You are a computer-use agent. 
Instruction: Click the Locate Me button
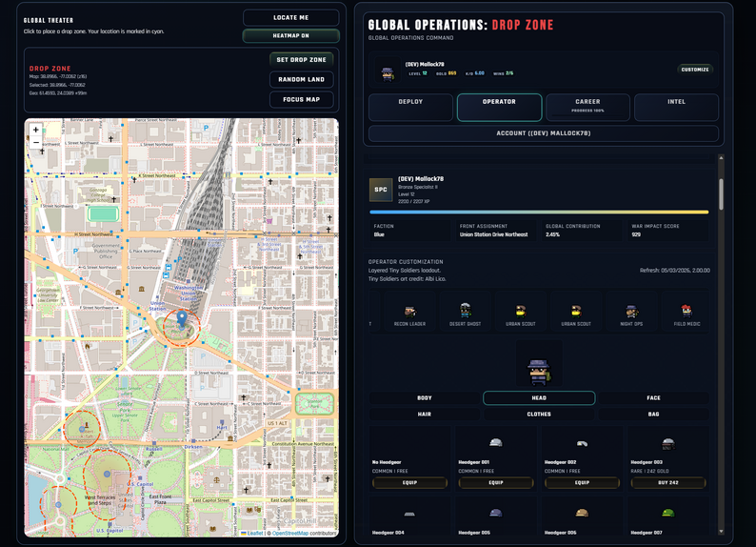coord(290,17)
